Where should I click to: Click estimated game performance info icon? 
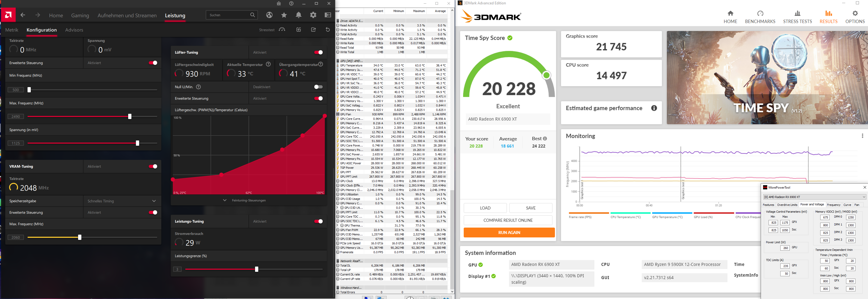click(654, 108)
